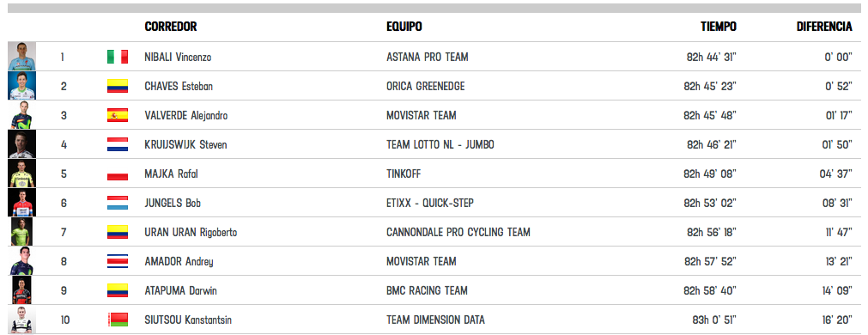The image size is (868, 335).
Task: Click the Belarus flag beside Siutsou
Action: click(118, 320)
